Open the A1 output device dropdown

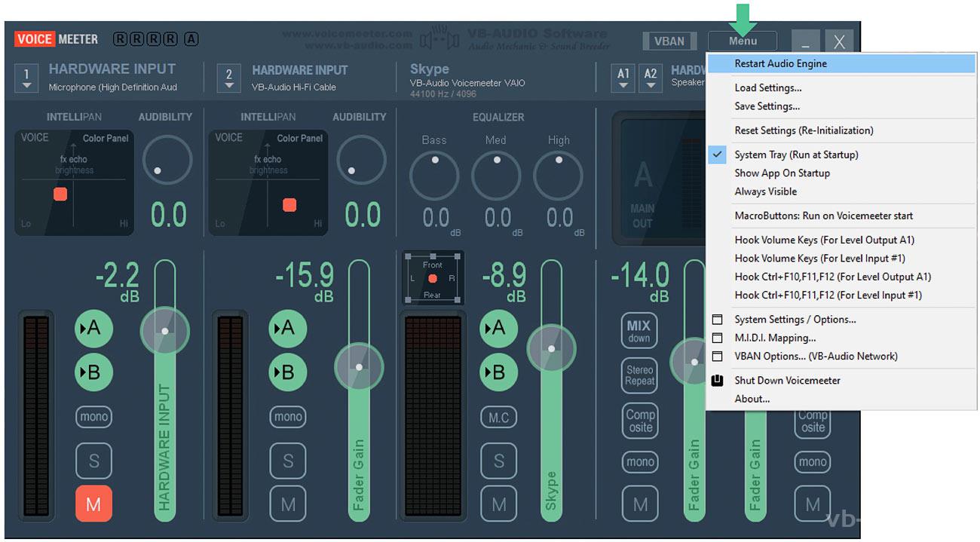pyautogui.click(x=623, y=78)
